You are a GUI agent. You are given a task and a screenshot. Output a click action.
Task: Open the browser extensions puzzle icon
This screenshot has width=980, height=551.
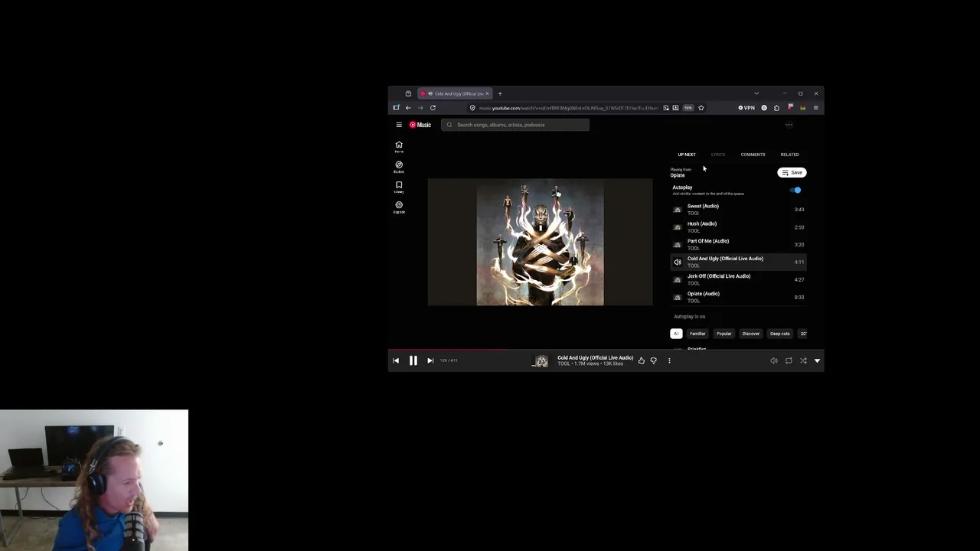pos(776,108)
